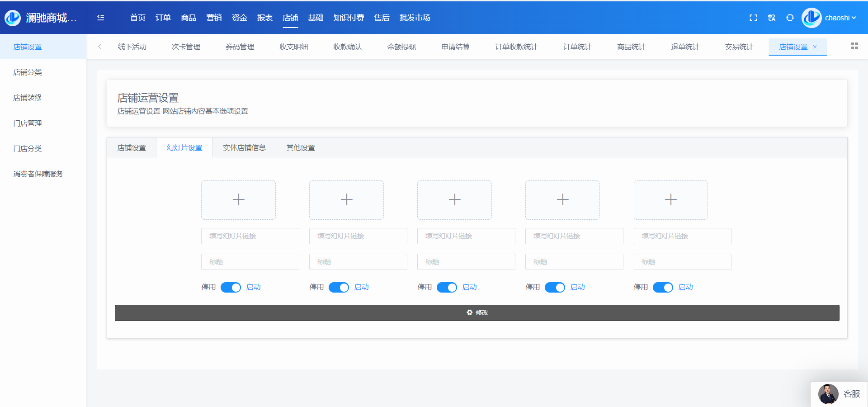Open the tab grid menu icon
This screenshot has width=868, height=407.
click(x=854, y=46)
